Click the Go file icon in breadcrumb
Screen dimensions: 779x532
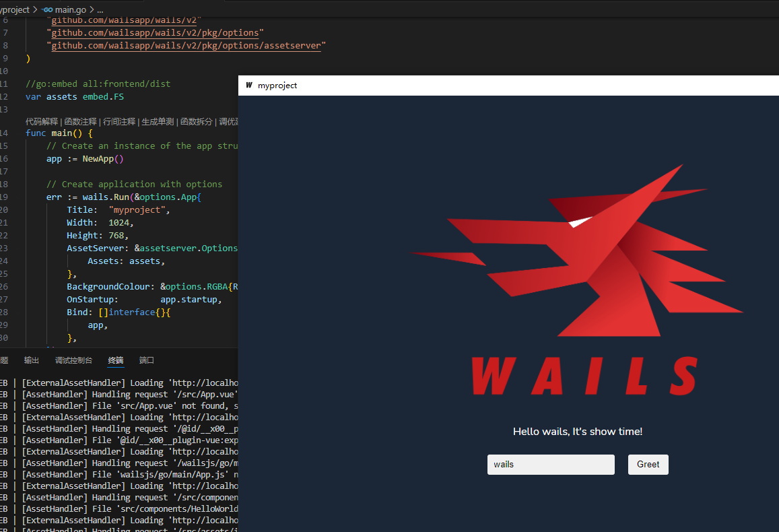click(x=48, y=9)
